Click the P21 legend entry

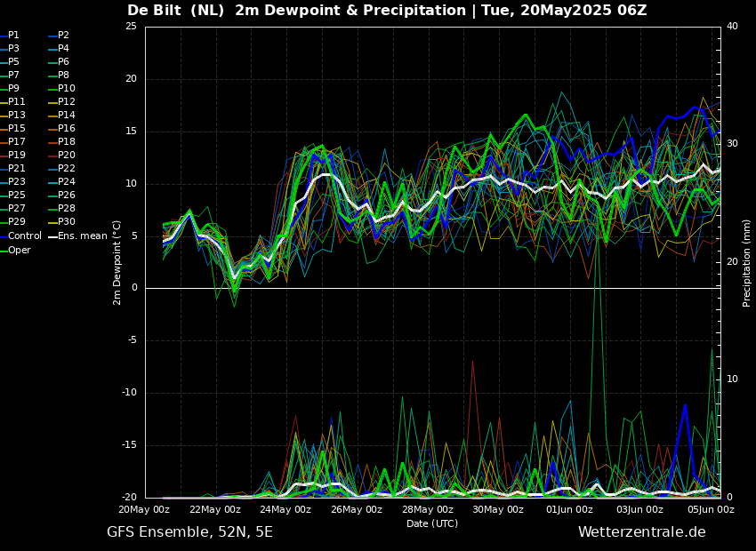[x=12, y=169]
